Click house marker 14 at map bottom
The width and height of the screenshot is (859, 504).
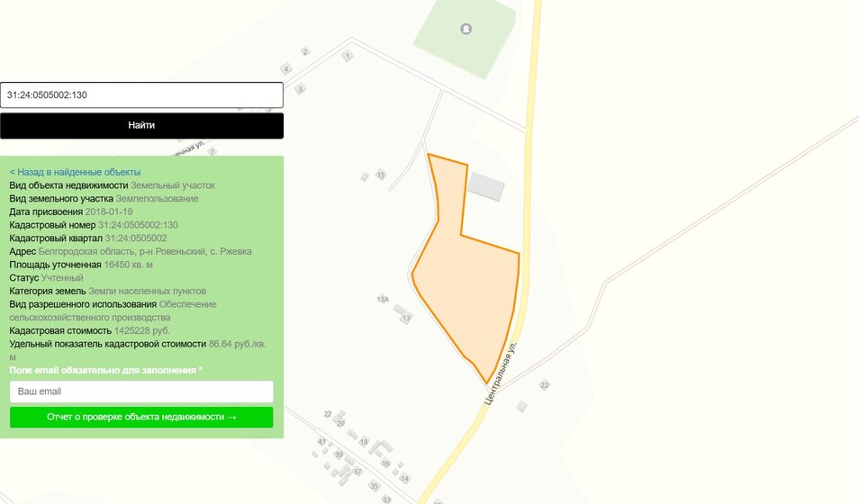(x=405, y=478)
